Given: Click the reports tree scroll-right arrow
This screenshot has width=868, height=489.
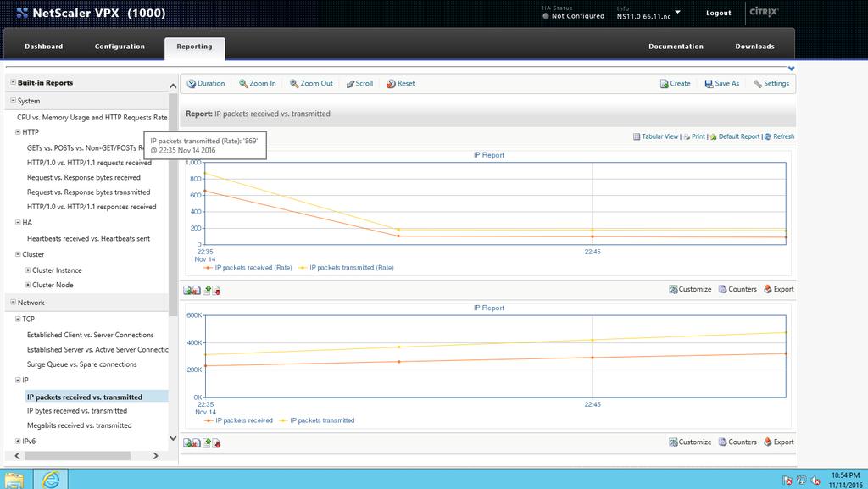Looking at the screenshot, I should 156,456.
